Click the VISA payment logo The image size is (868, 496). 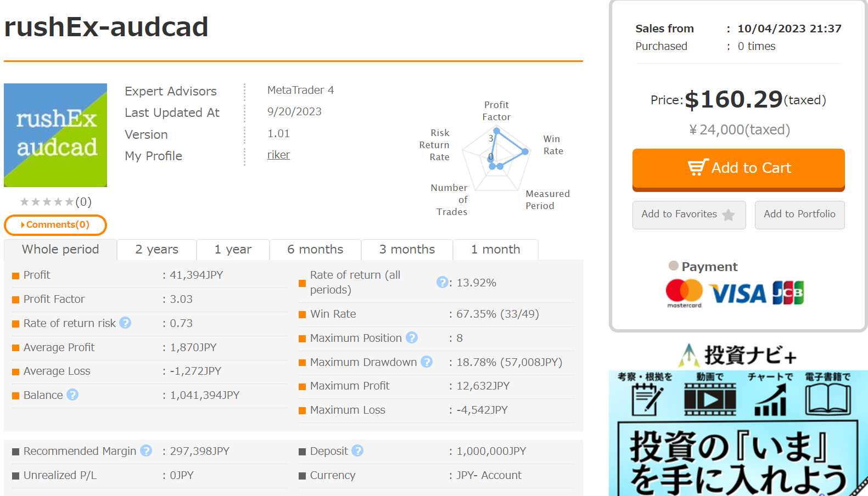point(737,294)
